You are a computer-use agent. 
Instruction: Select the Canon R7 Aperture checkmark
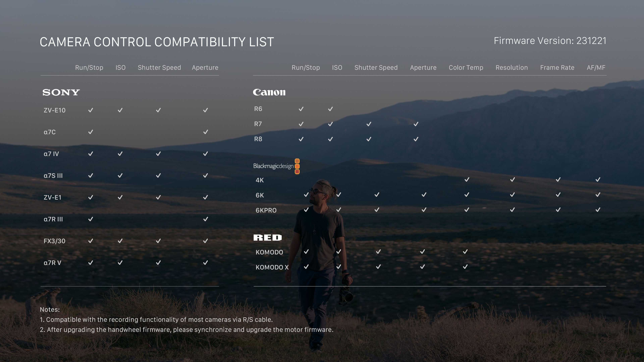click(416, 124)
